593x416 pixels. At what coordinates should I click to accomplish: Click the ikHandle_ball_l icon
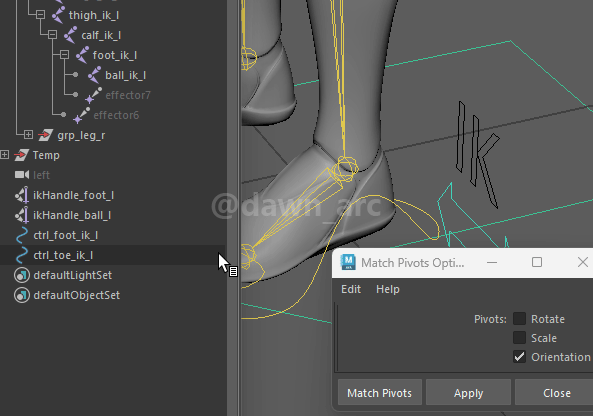[x=22, y=215]
